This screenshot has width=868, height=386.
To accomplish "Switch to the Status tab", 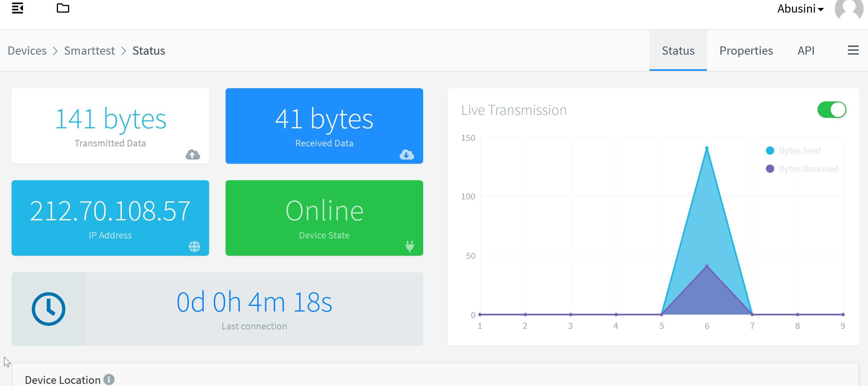I will (678, 50).
